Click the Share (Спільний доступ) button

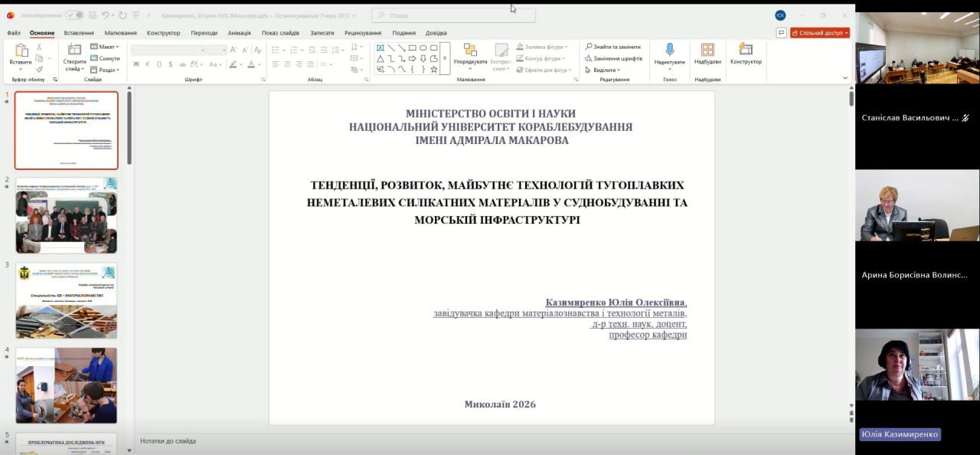pos(820,33)
